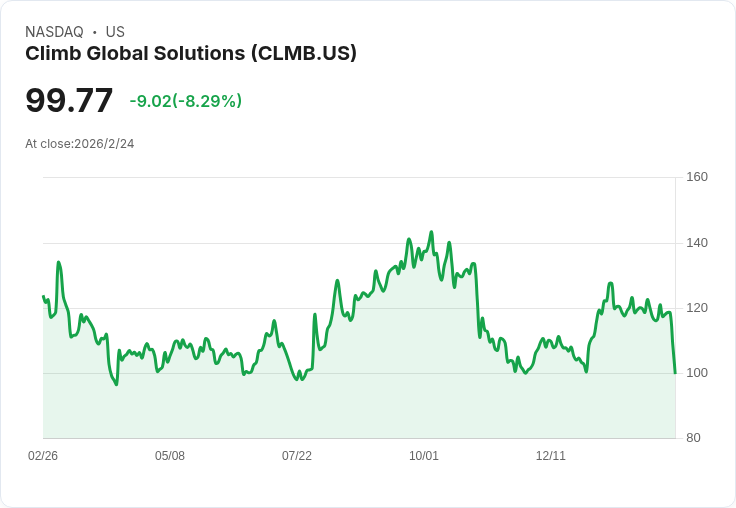Image resolution: width=736 pixels, height=508 pixels.
Task: Click the US market label
Action: coord(115,32)
